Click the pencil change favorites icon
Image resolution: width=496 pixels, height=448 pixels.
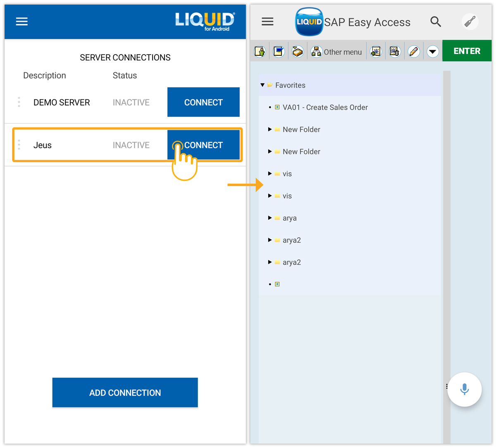tap(414, 52)
